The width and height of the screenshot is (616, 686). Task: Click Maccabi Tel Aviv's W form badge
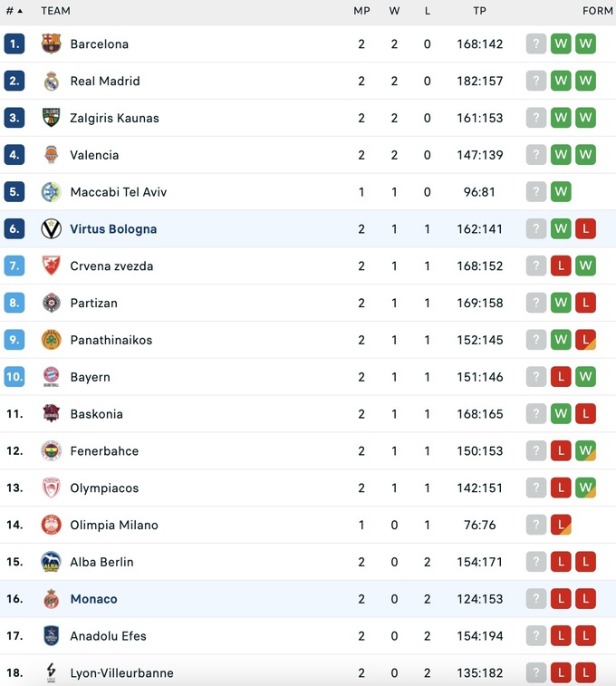click(561, 192)
